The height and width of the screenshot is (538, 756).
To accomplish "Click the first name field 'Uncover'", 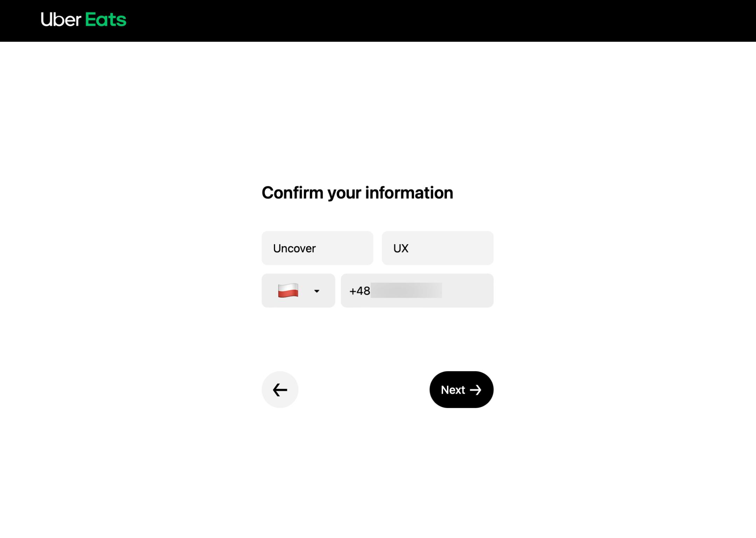I will [317, 247].
